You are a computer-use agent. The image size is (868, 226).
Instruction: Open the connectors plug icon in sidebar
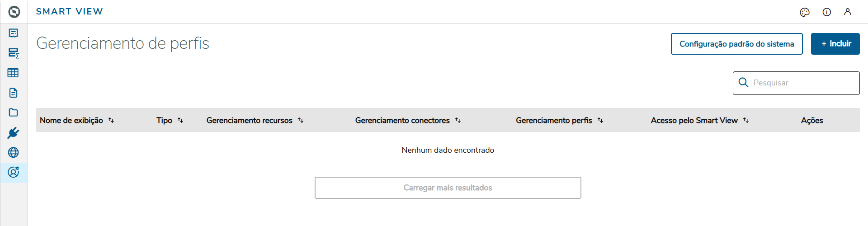coord(14,133)
